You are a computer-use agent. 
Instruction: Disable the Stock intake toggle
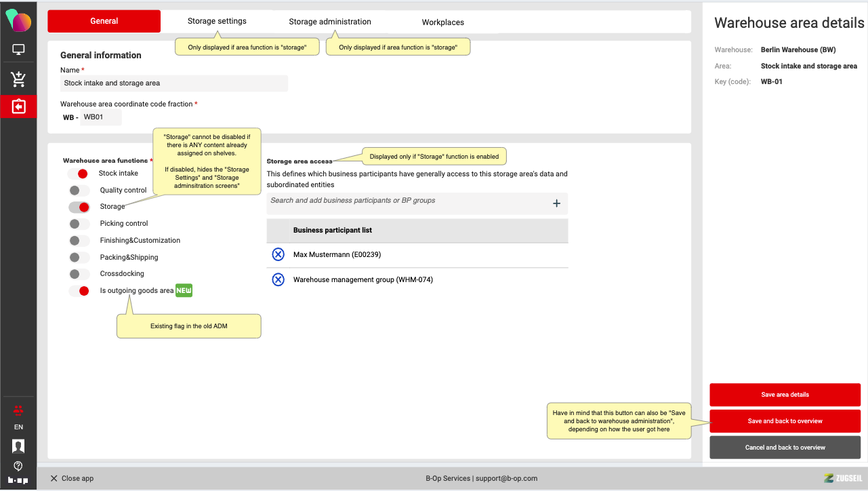79,174
